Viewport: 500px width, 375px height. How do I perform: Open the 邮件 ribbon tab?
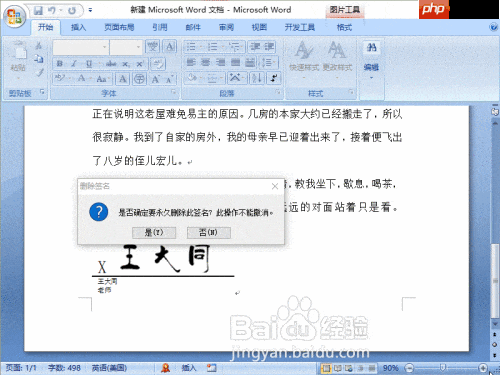[x=193, y=27]
